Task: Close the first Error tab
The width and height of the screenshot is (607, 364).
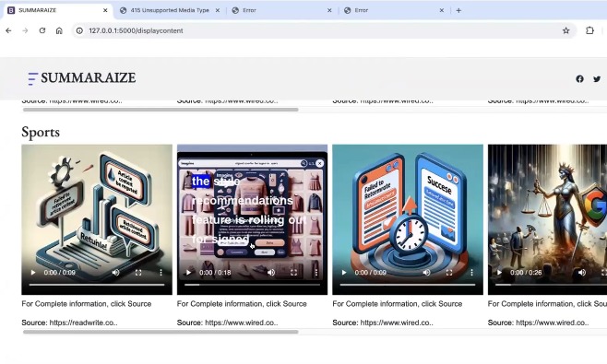Action: pos(329,10)
